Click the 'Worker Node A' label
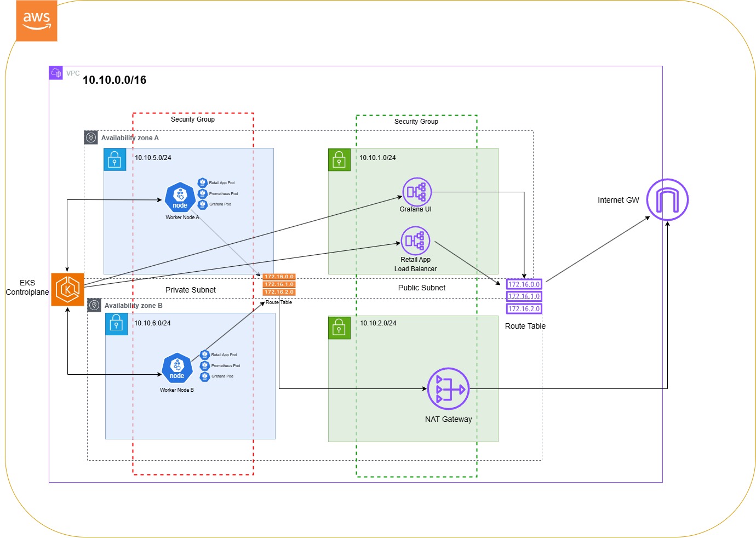This screenshot has width=756, height=538. tap(182, 218)
